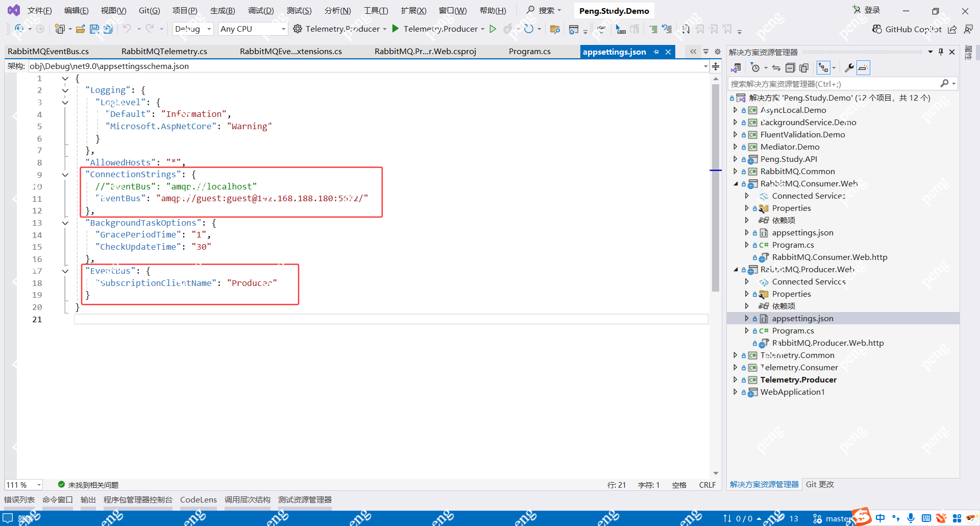This screenshot has height=526, width=980.
Task: Start without debugging using outlined play icon
Action: tap(493, 29)
